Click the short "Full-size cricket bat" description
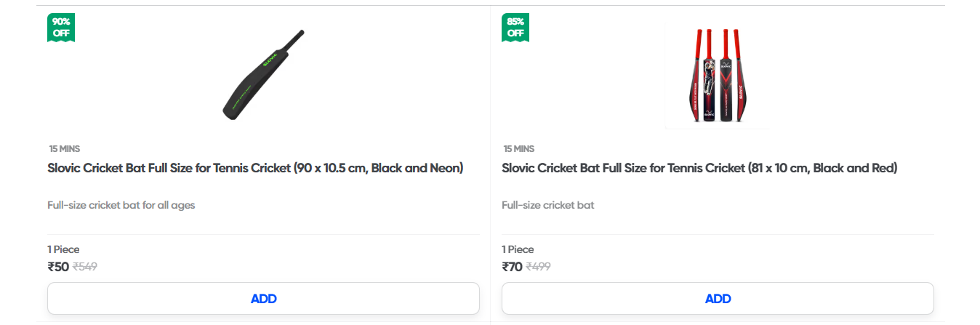This screenshot has height=325, width=980. pyautogui.click(x=547, y=205)
